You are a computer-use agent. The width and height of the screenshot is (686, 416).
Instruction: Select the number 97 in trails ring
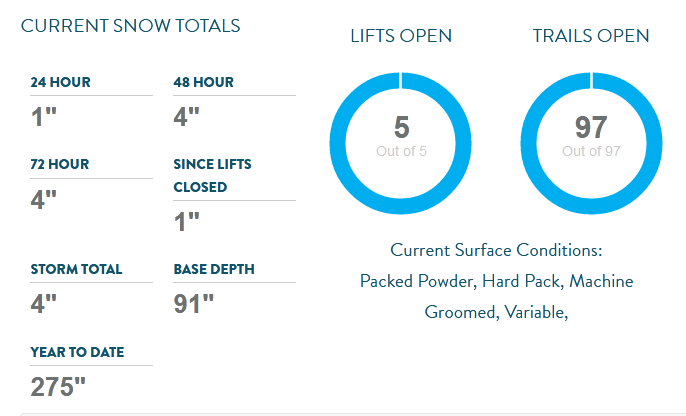tap(591, 127)
